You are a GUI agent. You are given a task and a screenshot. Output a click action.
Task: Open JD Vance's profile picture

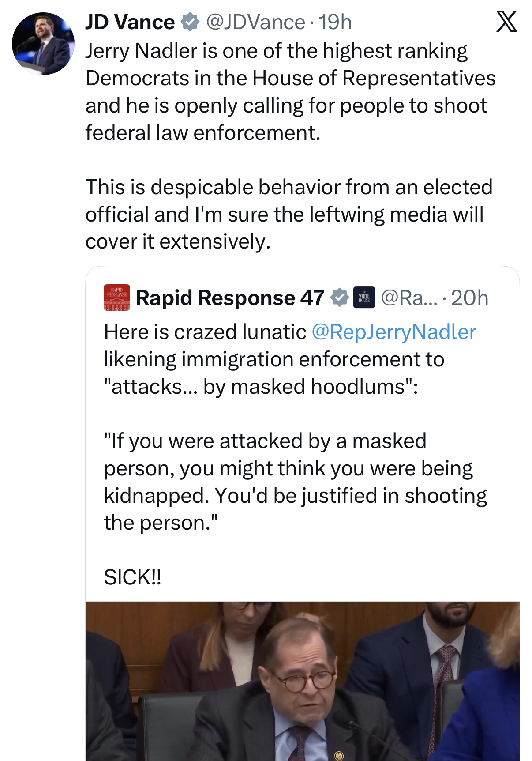point(43,44)
